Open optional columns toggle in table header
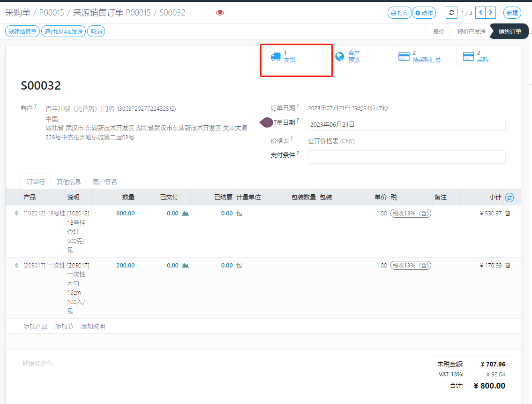The width and height of the screenshot is (532, 404). 510,198
